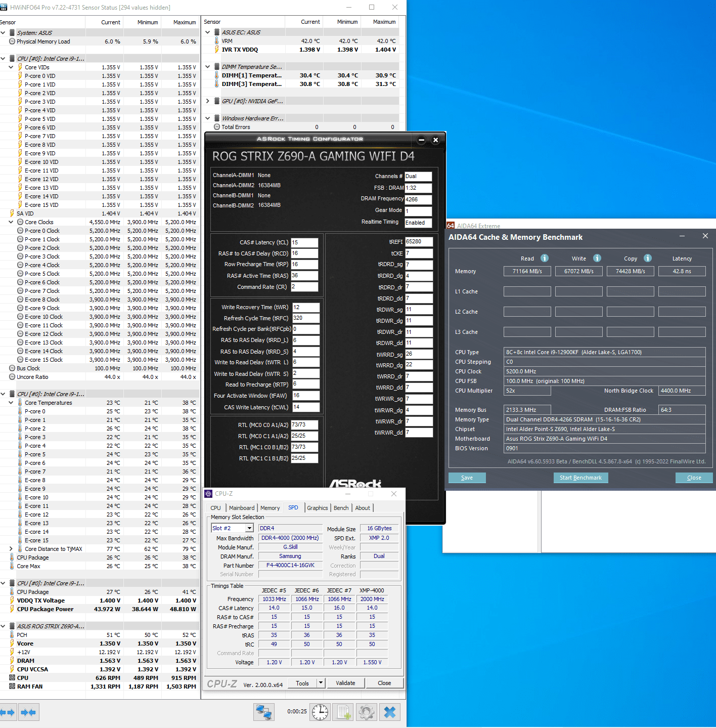Click the Validate button in CPU-Z
The image size is (716, 728).
click(345, 683)
